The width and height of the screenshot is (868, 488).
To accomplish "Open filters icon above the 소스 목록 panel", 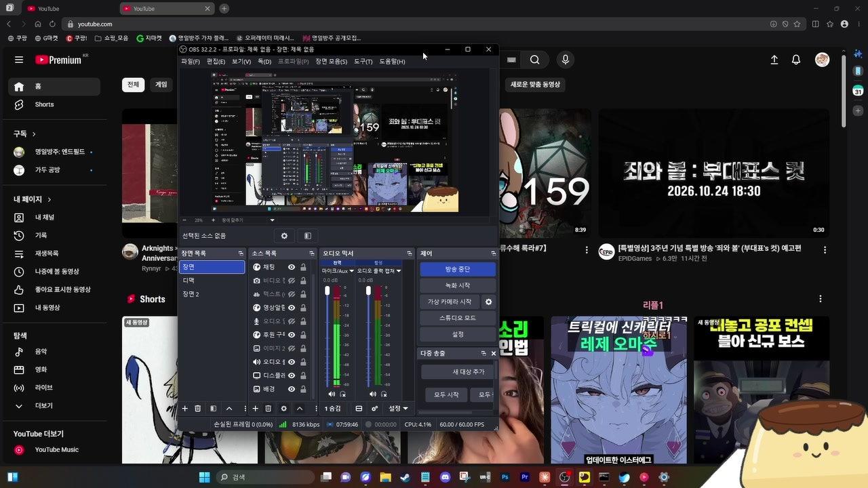I will coord(307,236).
